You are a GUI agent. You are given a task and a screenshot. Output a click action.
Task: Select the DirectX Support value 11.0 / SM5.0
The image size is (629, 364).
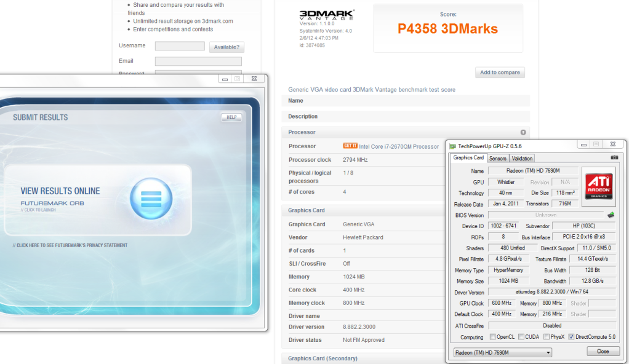(596, 248)
